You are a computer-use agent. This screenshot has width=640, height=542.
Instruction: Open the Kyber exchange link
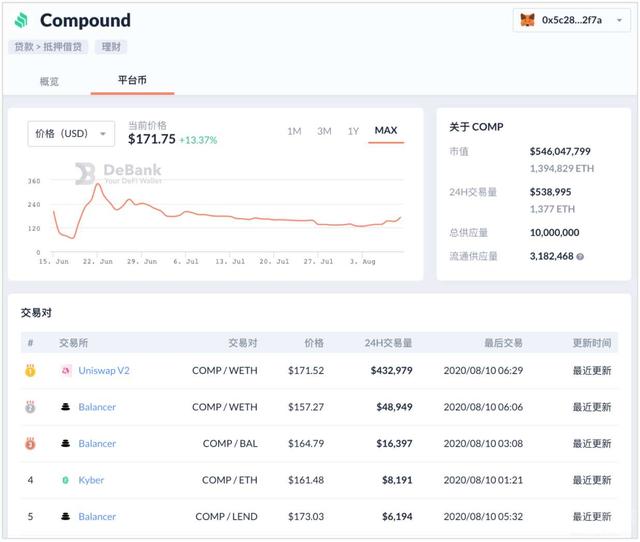click(91, 480)
